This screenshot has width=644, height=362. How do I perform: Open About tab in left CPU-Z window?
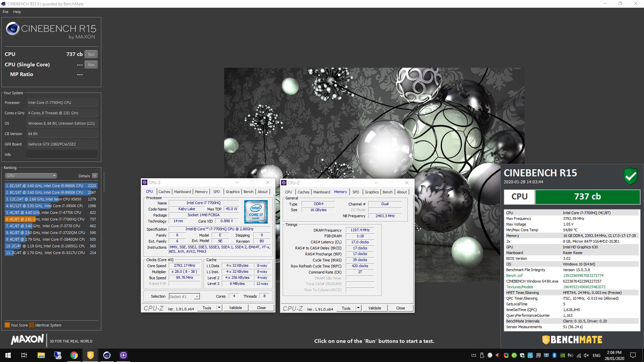263,192
